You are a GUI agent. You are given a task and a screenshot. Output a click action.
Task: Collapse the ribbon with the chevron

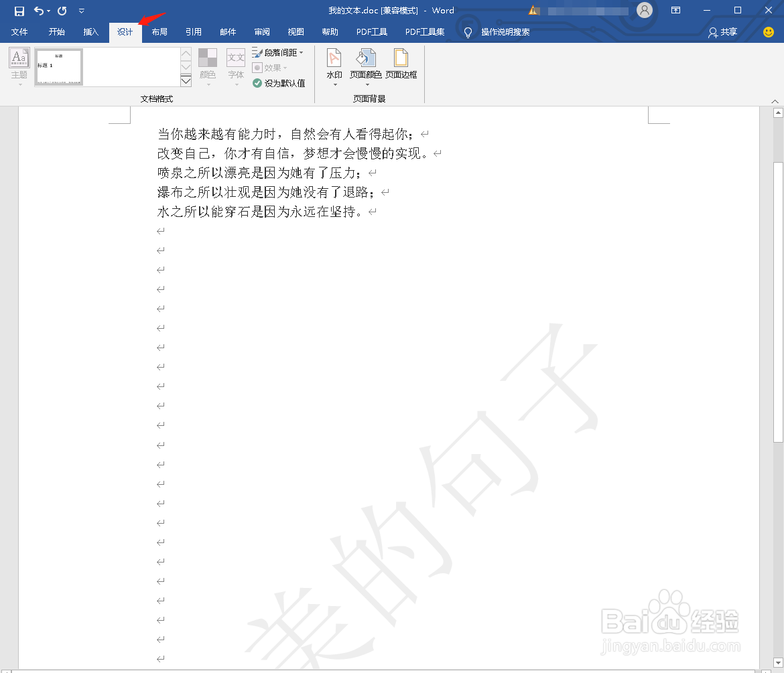pos(775,100)
